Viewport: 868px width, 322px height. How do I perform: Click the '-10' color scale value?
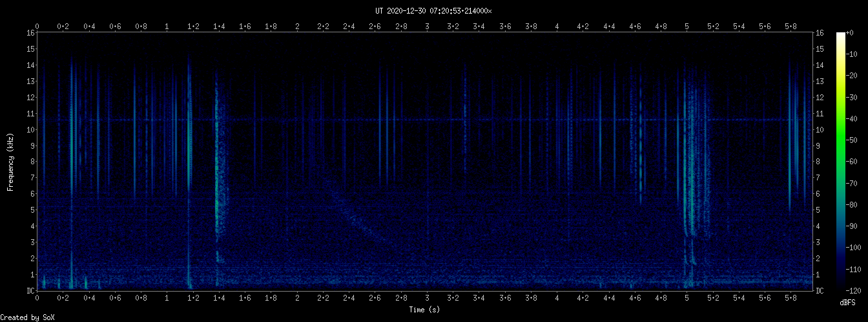851,54
